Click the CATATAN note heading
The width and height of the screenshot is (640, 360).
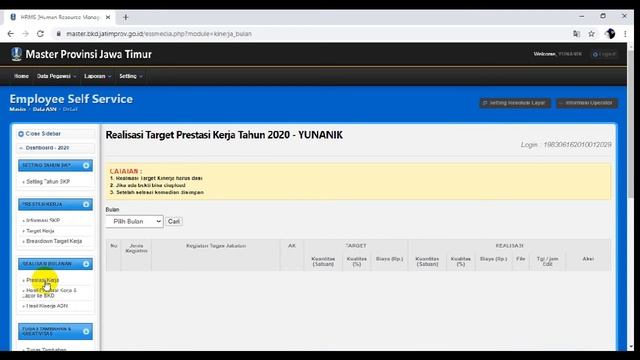point(126,171)
